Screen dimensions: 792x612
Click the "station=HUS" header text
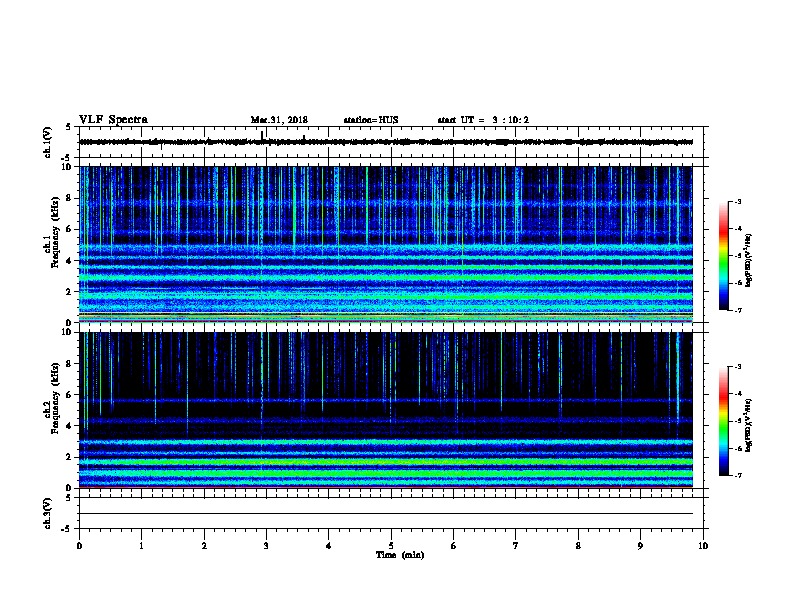click(x=371, y=120)
